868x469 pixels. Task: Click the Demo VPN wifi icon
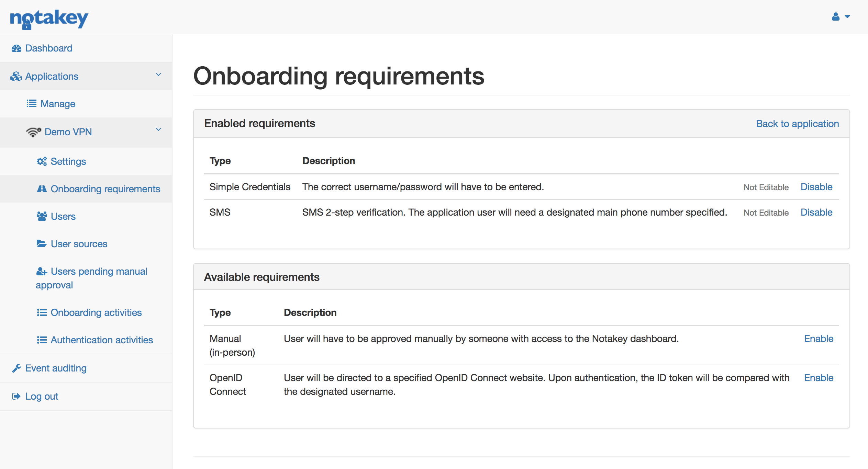(x=33, y=132)
